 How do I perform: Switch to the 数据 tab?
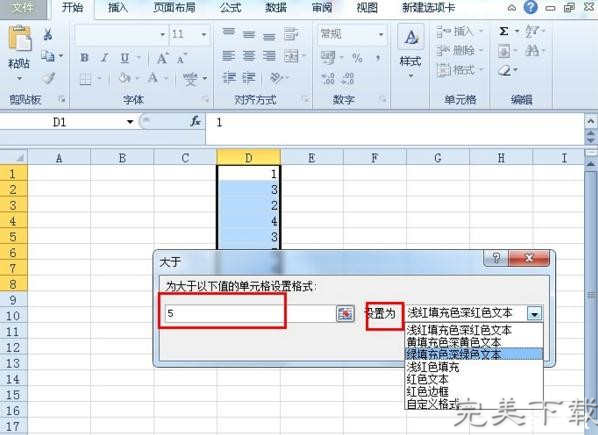(x=276, y=8)
